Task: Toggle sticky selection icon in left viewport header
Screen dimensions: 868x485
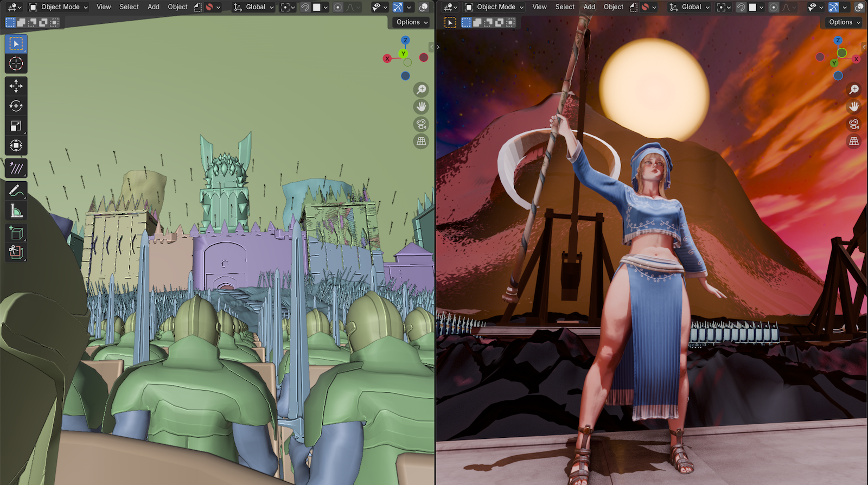Action: (198, 7)
